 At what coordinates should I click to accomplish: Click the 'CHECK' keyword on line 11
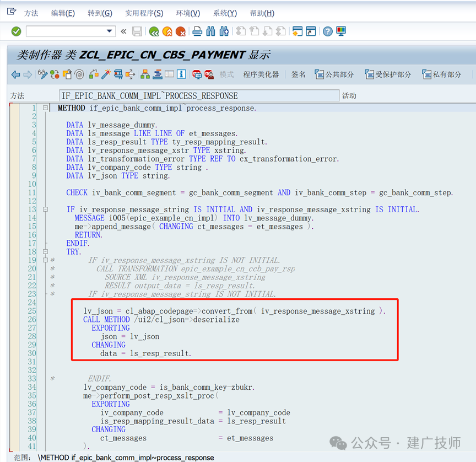tap(77, 192)
